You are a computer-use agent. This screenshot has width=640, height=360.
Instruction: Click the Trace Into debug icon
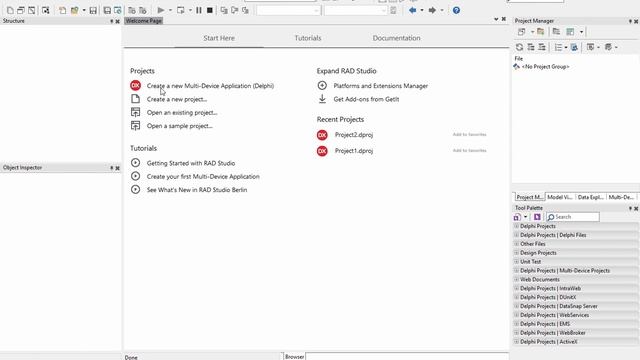[224, 10]
